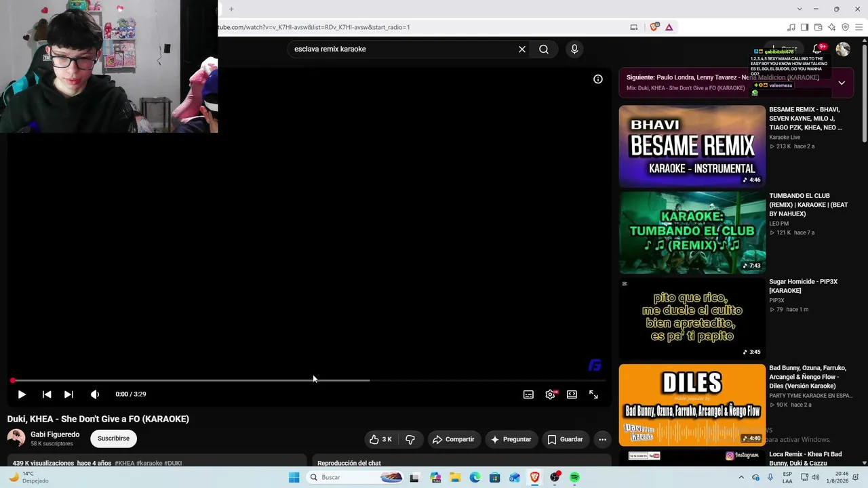
Task: Show hidden system tray icons chevron
Action: 741,477
